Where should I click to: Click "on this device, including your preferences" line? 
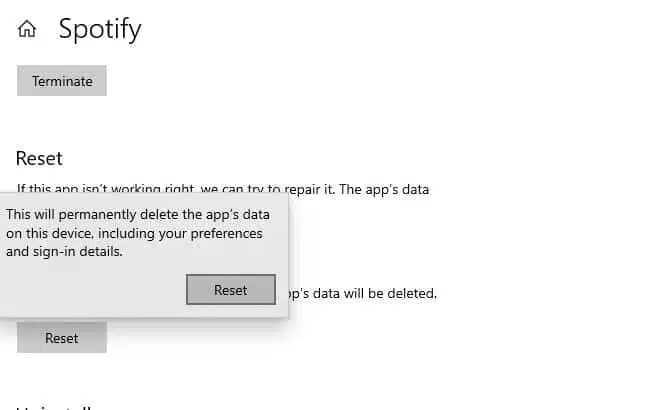coord(134,233)
